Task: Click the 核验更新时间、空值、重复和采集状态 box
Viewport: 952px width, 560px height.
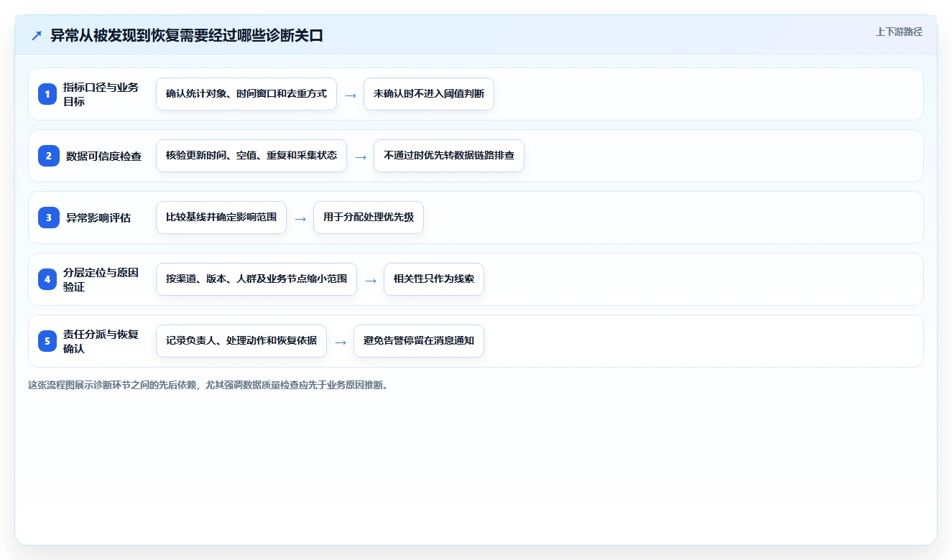Action: 251,156
